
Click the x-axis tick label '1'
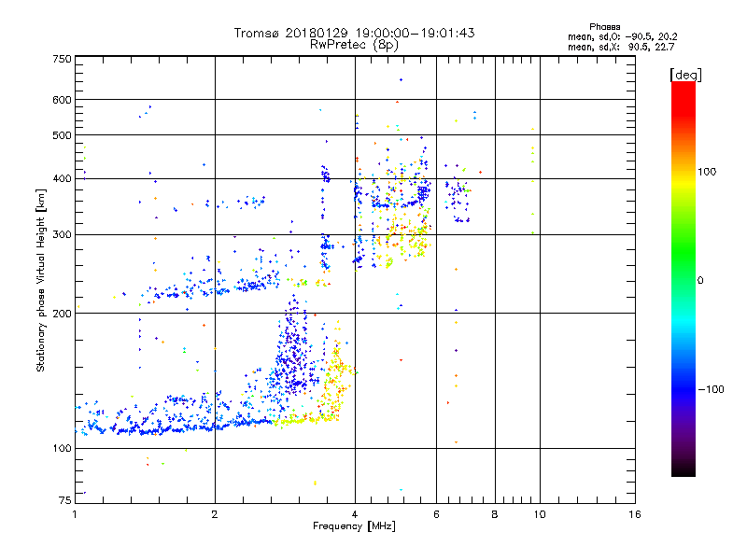click(x=75, y=514)
